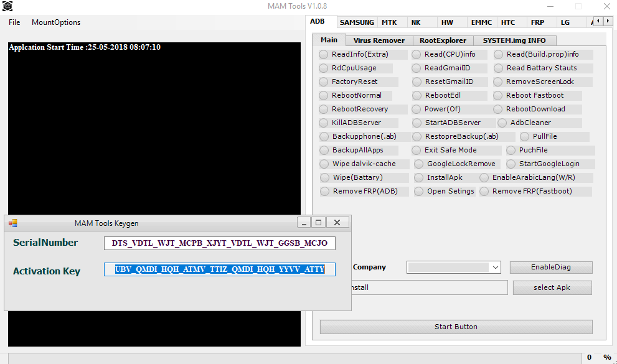Choose GoogleLockRemove radio option

(419, 164)
